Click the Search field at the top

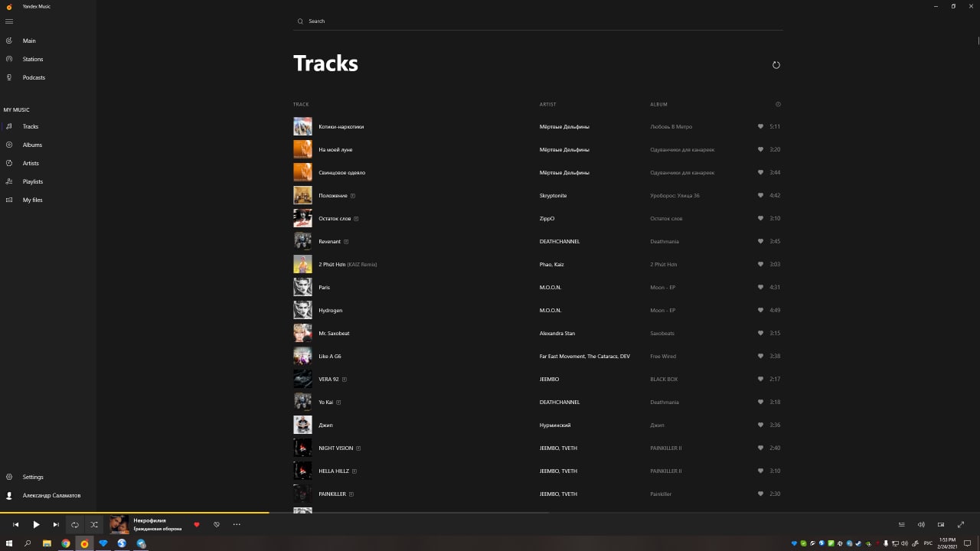click(537, 21)
